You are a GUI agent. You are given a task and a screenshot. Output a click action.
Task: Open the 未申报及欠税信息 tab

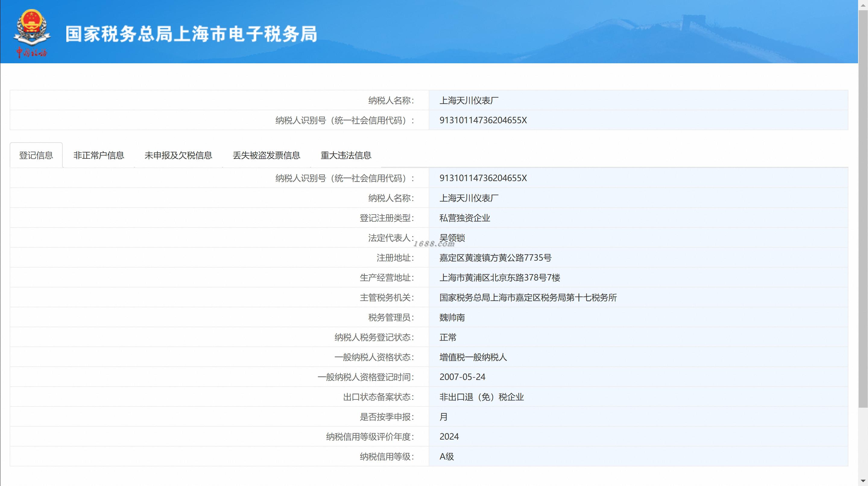178,155
